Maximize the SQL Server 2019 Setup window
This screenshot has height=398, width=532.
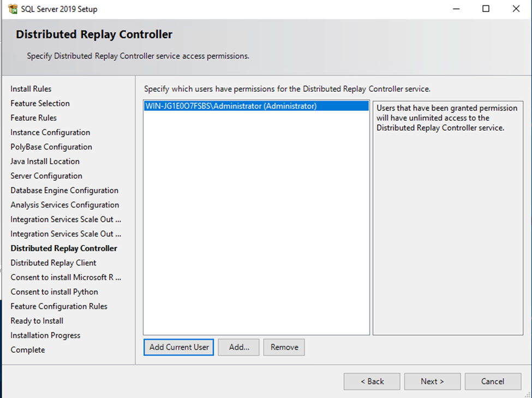pos(486,9)
